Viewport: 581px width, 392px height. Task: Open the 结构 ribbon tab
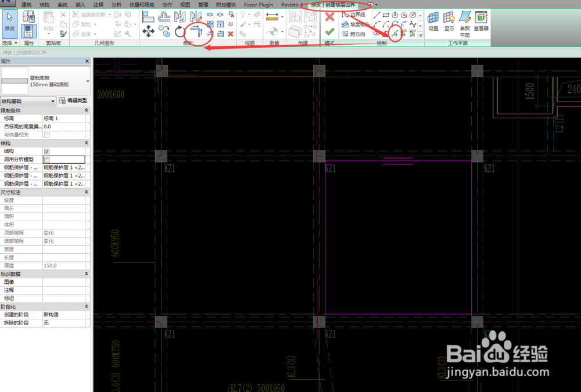point(44,5)
